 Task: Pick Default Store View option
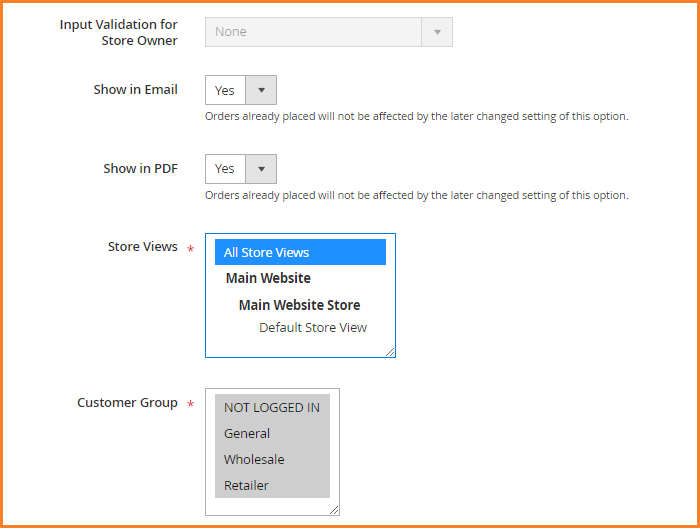point(312,328)
